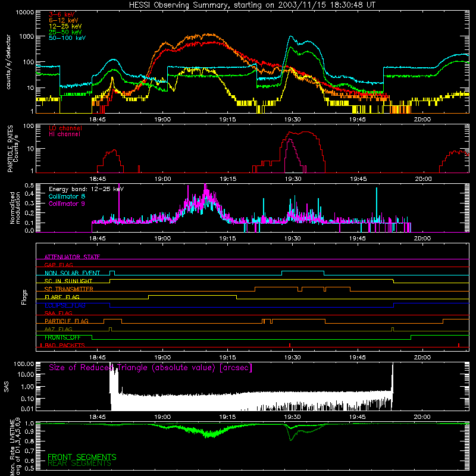Click the green 'FRONTS OFF' label

[x=62, y=337]
